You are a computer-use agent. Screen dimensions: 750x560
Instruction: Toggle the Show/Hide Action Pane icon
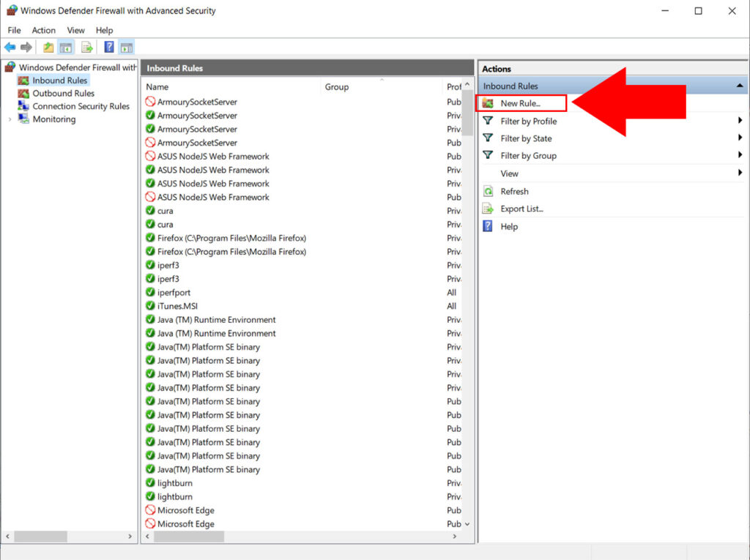click(x=127, y=47)
